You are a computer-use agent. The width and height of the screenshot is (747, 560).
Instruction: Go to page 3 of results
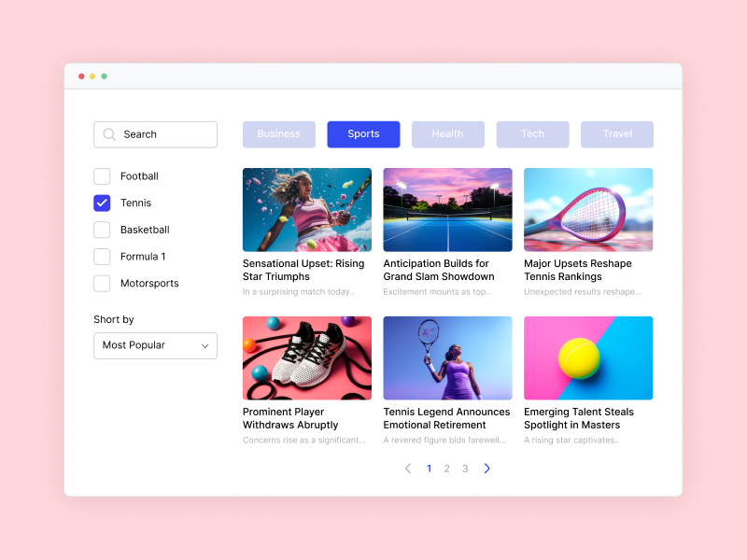coord(465,469)
